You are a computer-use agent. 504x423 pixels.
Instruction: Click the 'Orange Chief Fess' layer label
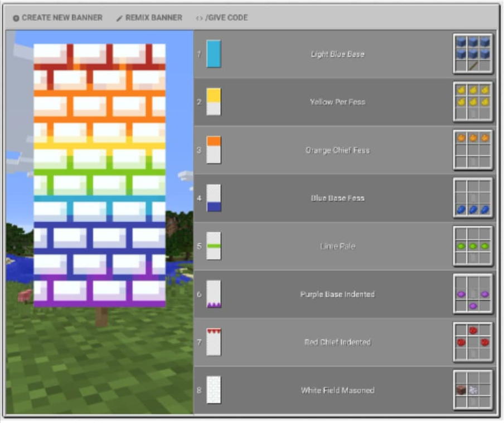(337, 150)
